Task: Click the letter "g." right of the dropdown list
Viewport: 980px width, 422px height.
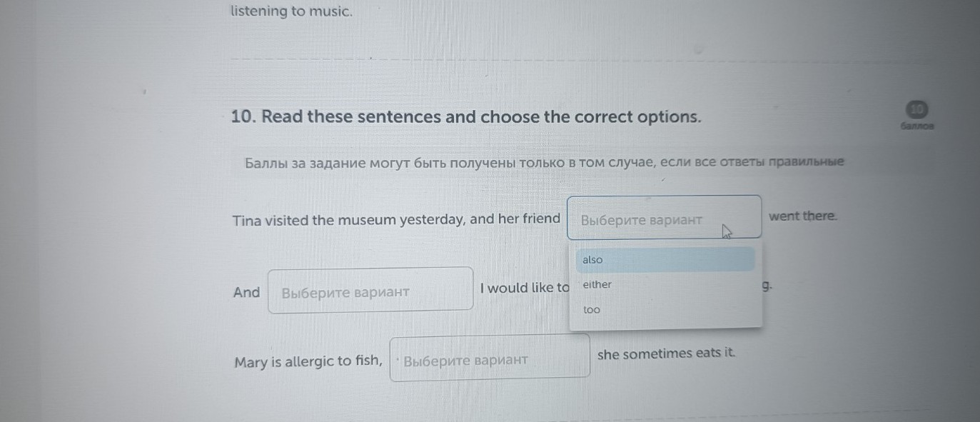Action: 767,286
